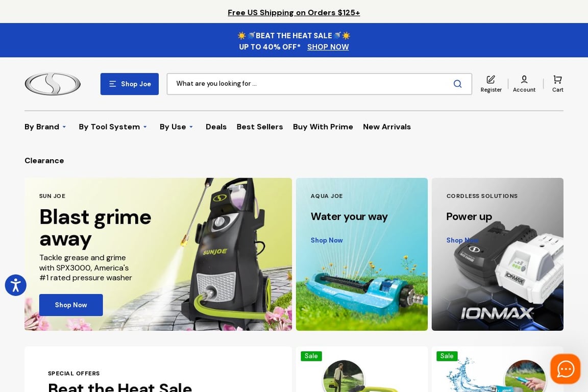Image resolution: width=588 pixels, height=392 pixels.
Task: Open the Register pencil icon
Action: click(x=491, y=80)
